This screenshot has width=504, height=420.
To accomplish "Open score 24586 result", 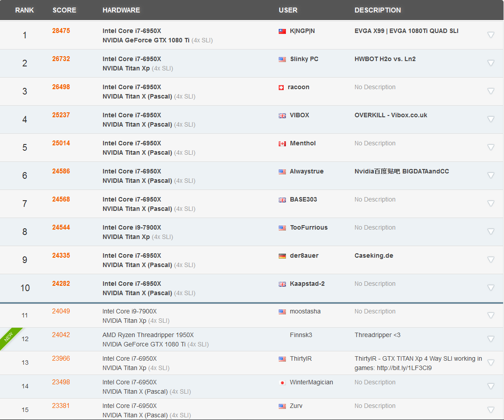I will pyautogui.click(x=61, y=171).
